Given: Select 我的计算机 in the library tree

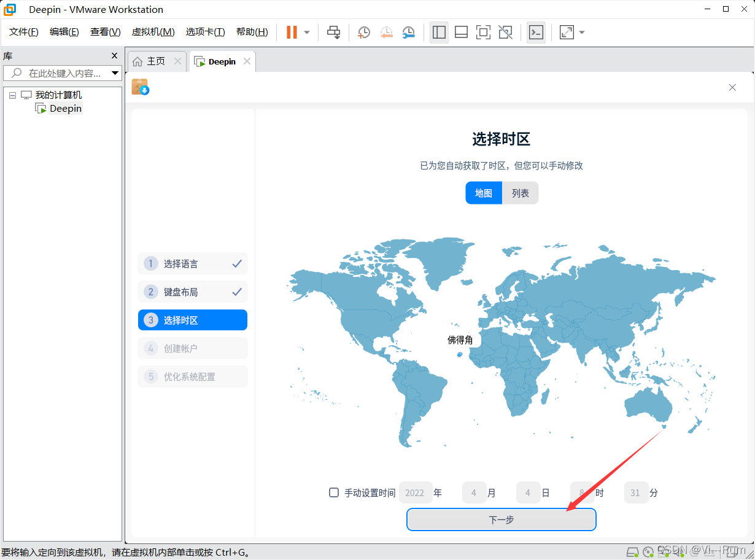Looking at the screenshot, I should pyautogui.click(x=58, y=95).
